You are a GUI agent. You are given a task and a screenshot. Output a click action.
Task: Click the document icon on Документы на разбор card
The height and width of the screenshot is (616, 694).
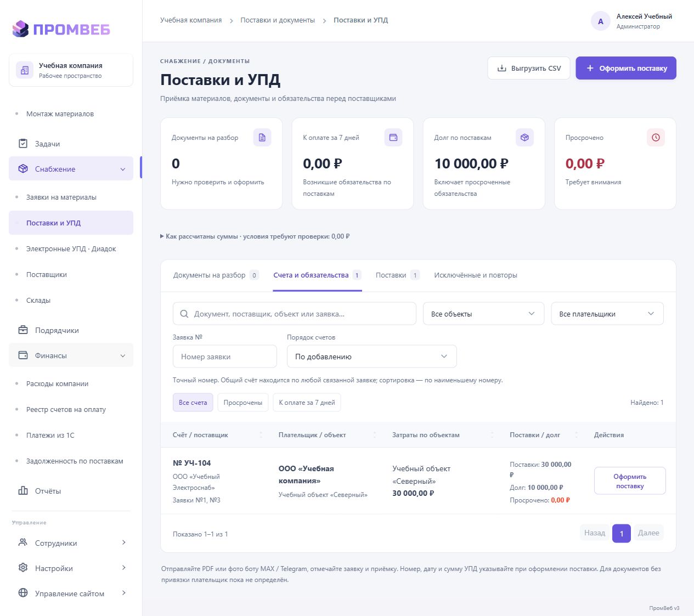coord(262,138)
